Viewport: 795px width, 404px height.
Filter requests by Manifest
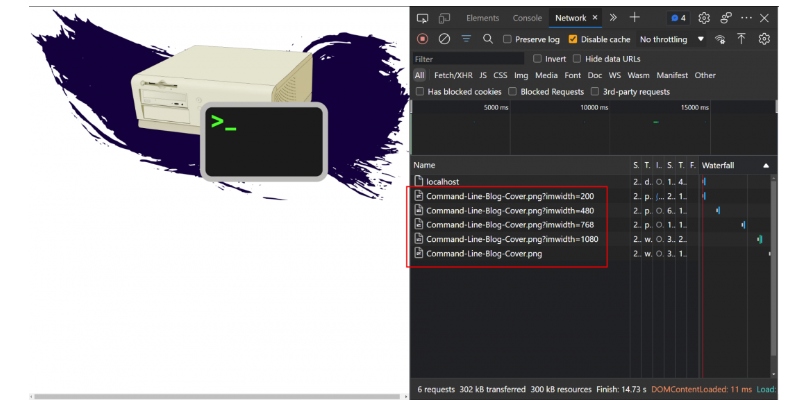(672, 76)
